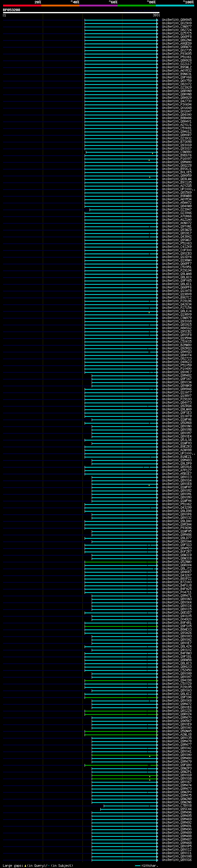This screenshot has height=868, width=197.
Task: Select label UniRef100_Q6V759
Action: (177, 81)
